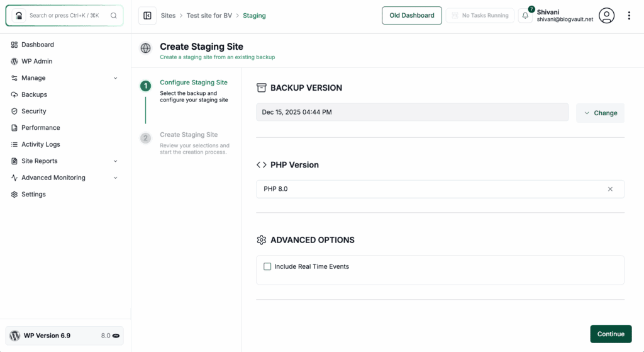Open Performance menu item
The image size is (644, 352).
click(41, 128)
